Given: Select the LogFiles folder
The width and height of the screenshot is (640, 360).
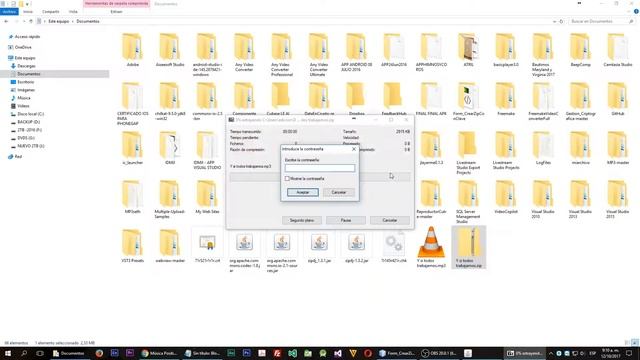Looking at the screenshot, I should point(543,148).
